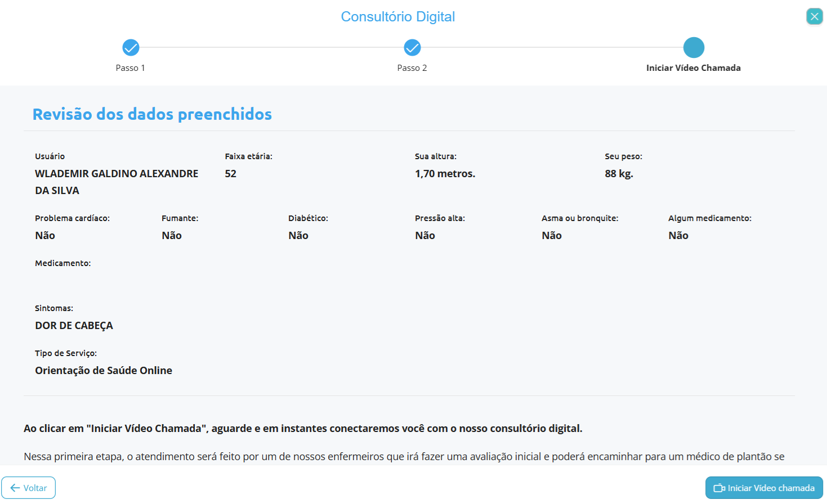Click the height value 1,70 metros
The height and width of the screenshot is (504, 827).
pos(445,174)
